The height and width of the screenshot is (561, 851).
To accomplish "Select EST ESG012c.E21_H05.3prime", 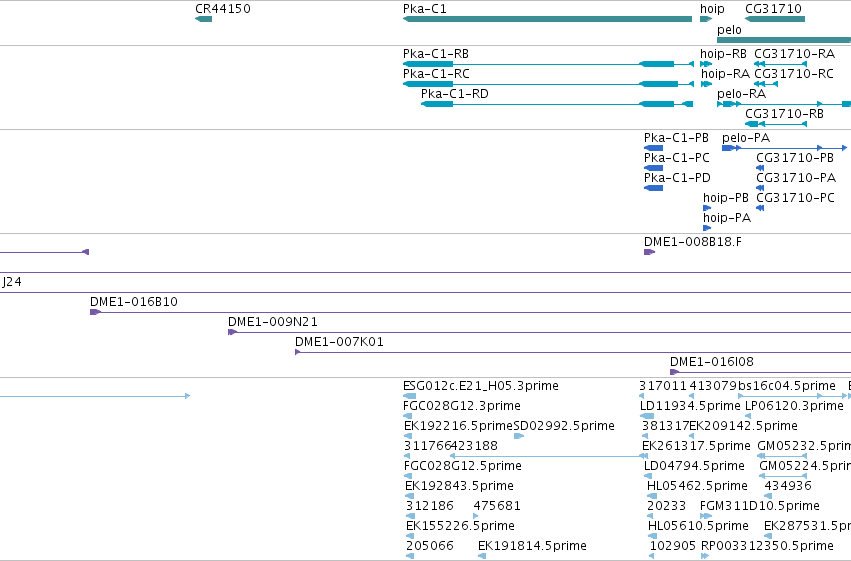I will tap(410, 396).
